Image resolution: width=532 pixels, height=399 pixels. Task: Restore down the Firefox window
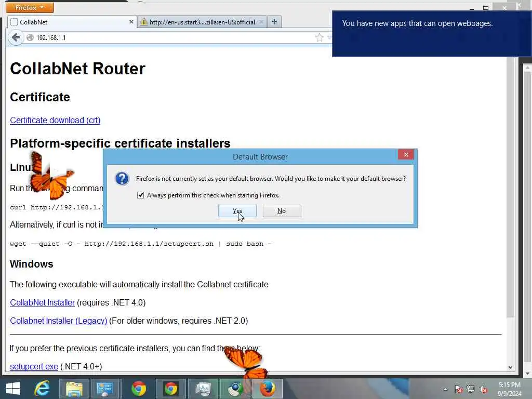tap(486, 8)
